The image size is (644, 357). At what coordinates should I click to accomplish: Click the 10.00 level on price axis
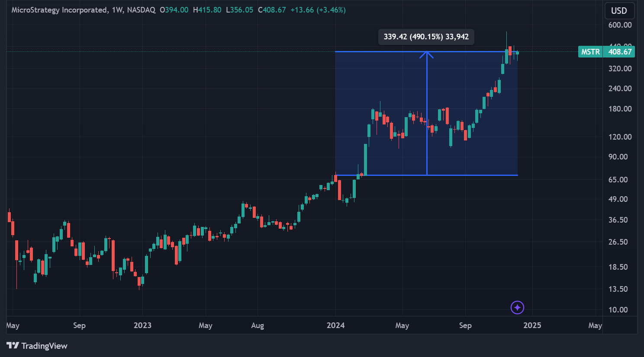(x=618, y=309)
